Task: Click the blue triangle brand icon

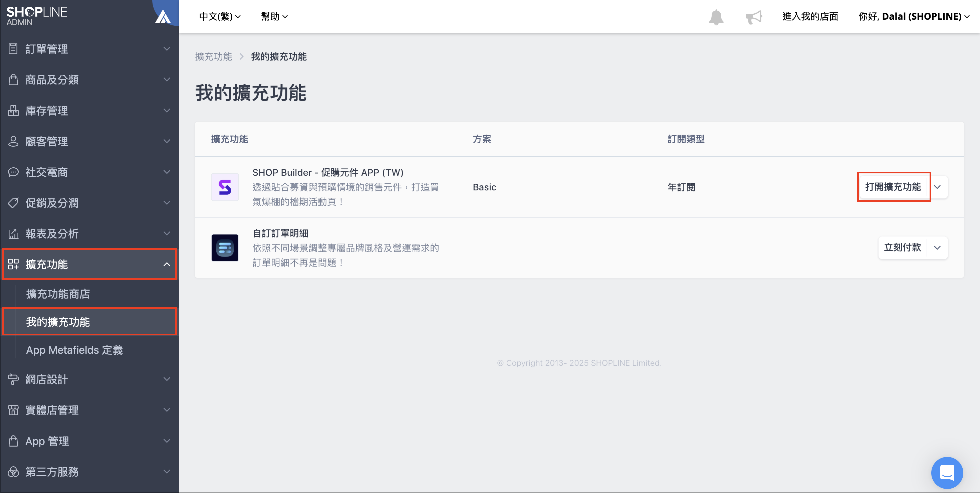Action: (x=163, y=16)
